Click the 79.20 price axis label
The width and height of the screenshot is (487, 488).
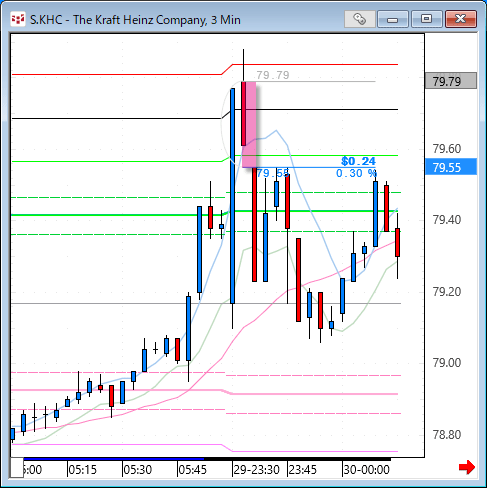(447, 292)
